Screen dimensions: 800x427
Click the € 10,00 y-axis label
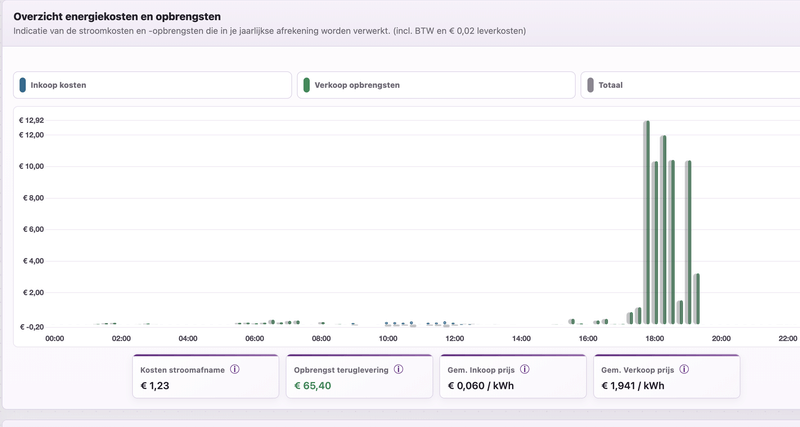pos(32,166)
